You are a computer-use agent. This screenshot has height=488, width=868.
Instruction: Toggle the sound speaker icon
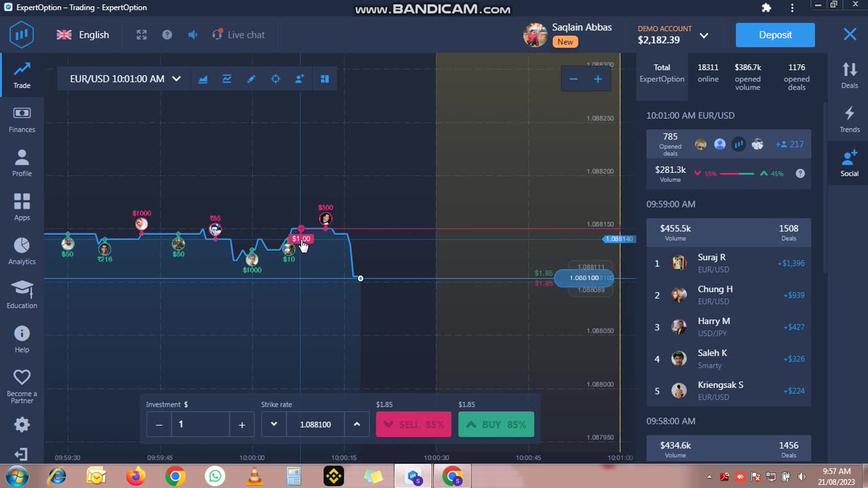pos(193,35)
